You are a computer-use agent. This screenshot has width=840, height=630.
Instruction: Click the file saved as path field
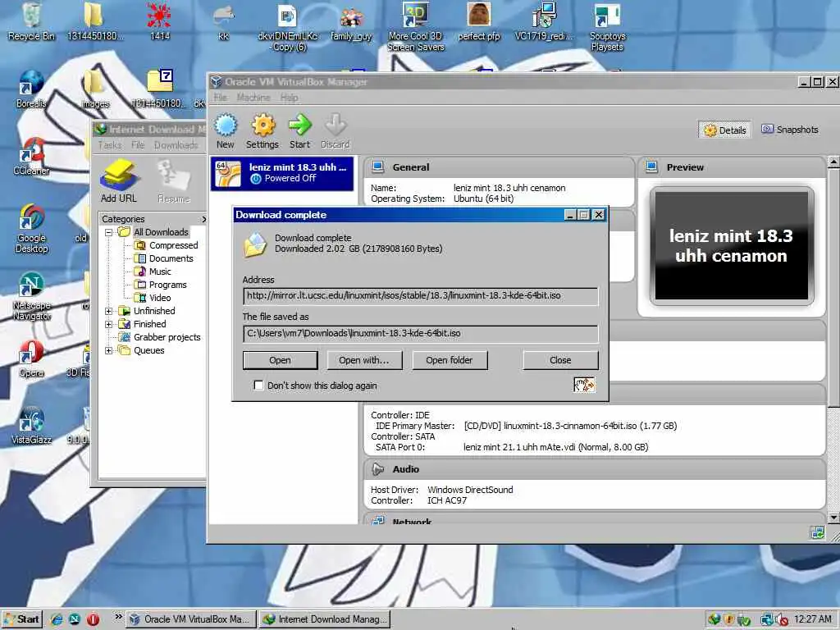point(421,333)
